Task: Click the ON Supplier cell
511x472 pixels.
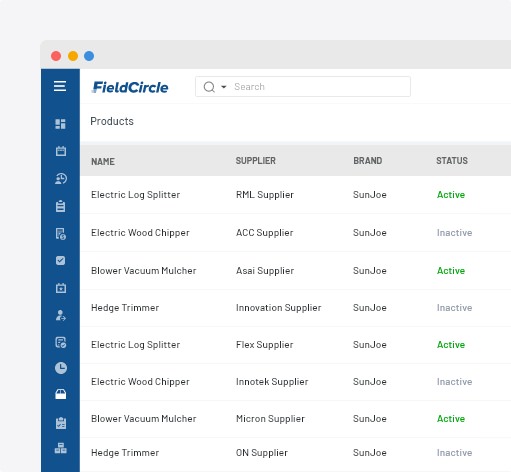Action: pyautogui.click(x=262, y=453)
